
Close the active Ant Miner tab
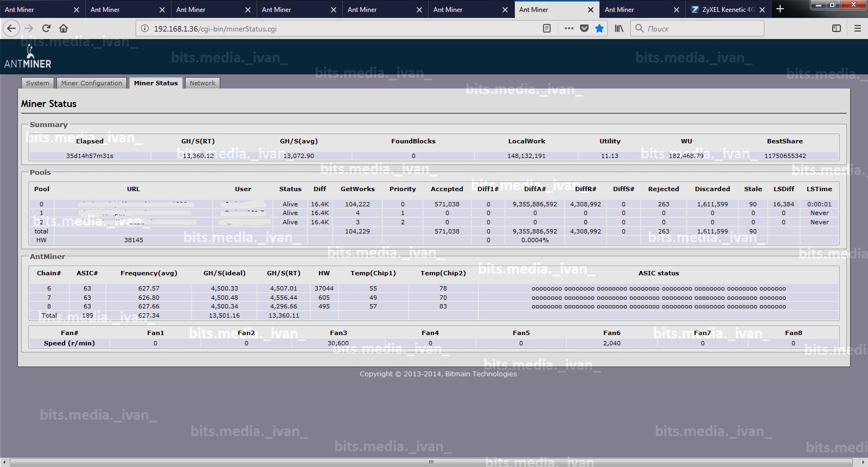click(x=591, y=10)
